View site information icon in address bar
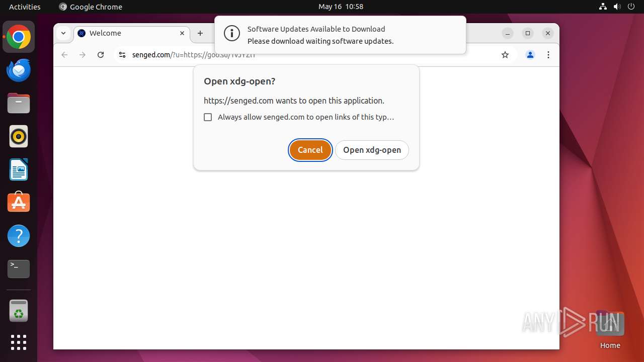 pyautogui.click(x=122, y=55)
